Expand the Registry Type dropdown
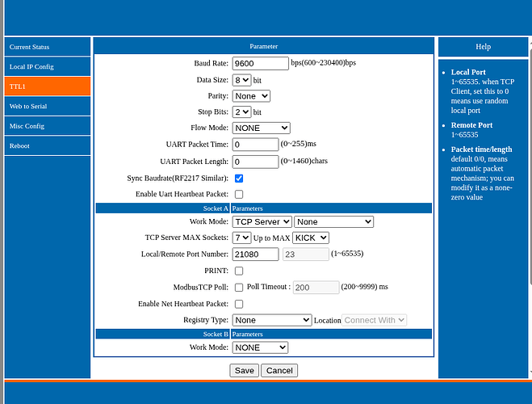Viewport: 532px width, 404px height. click(x=271, y=320)
